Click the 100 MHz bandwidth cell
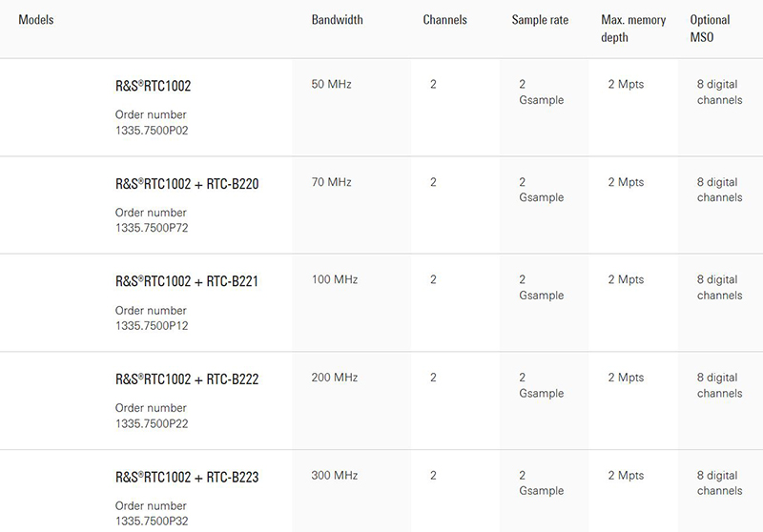This screenshot has width=763, height=532. click(335, 279)
